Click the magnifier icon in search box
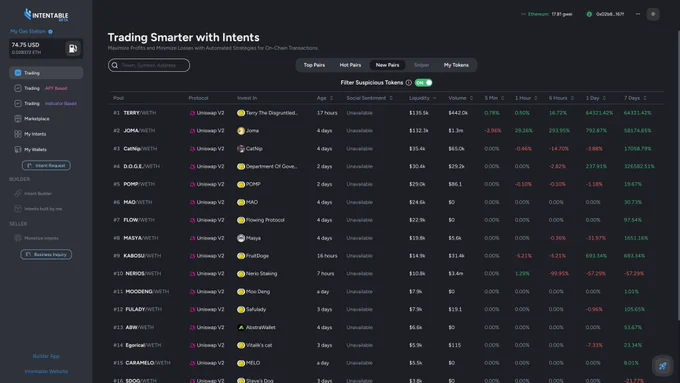The image size is (680, 383). tap(115, 65)
